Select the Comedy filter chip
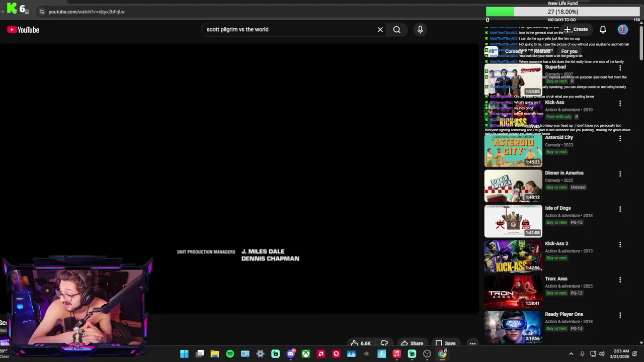The height and width of the screenshot is (362, 644). click(x=514, y=51)
